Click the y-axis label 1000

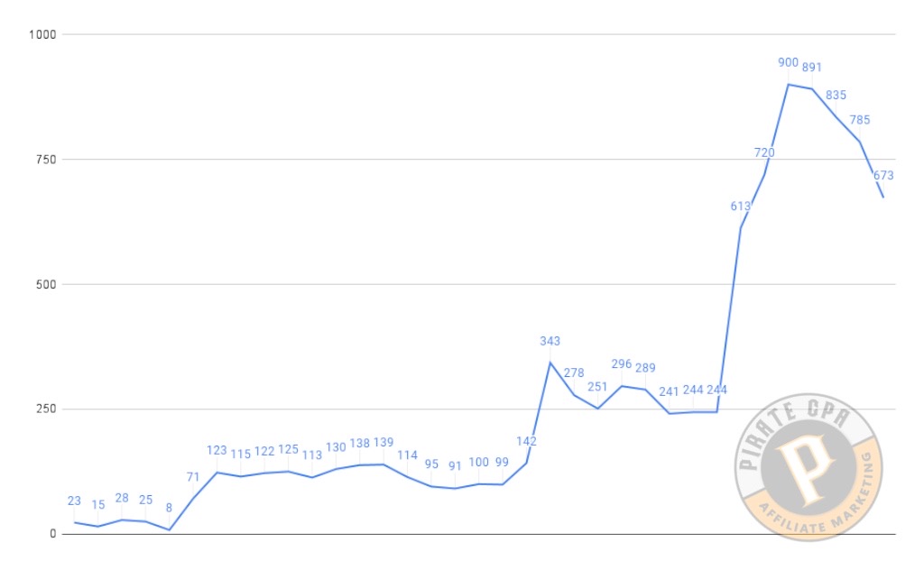tap(42, 35)
